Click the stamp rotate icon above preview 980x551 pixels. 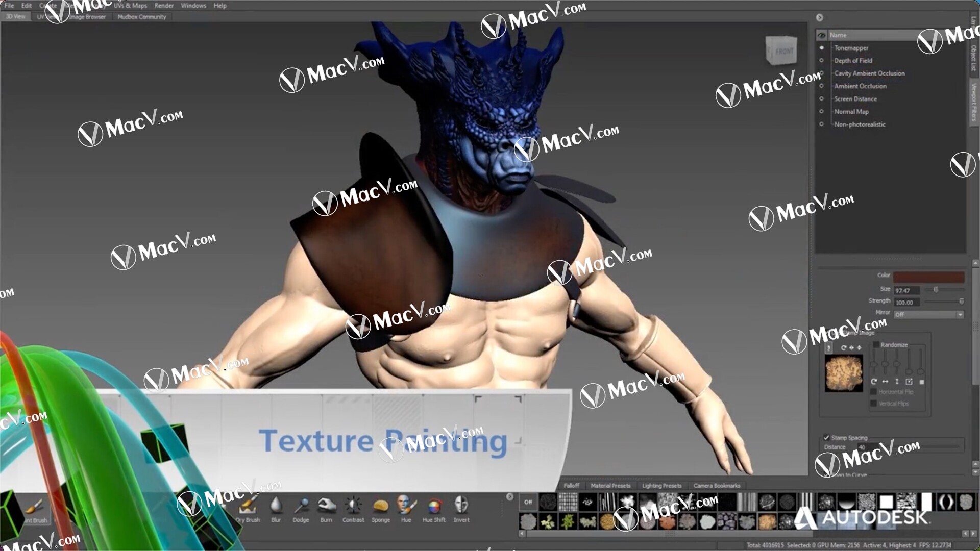pyautogui.click(x=844, y=347)
